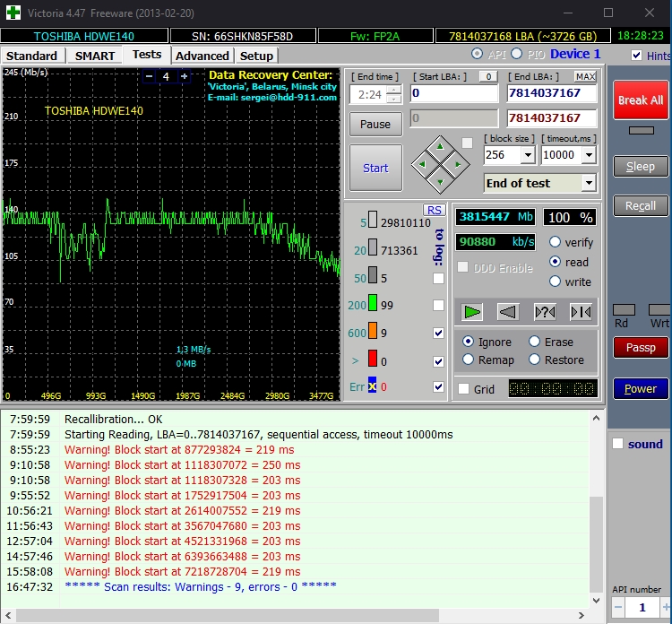Select the verify test mode
Viewport: 672px width, 624px height.
click(x=555, y=242)
